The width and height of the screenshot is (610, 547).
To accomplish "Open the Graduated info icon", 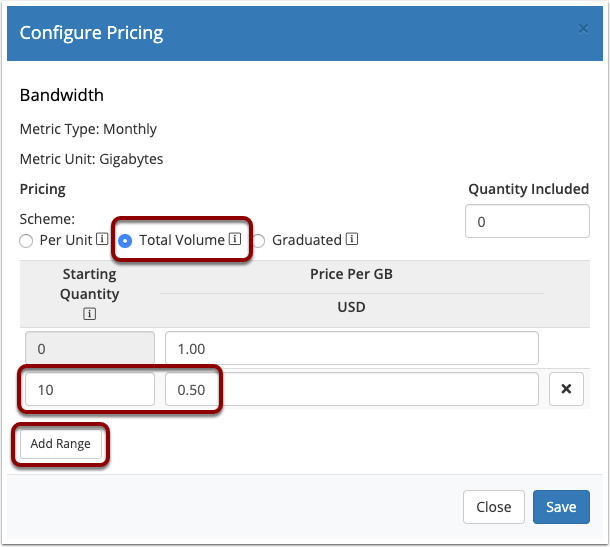I will [x=352, y=238].
